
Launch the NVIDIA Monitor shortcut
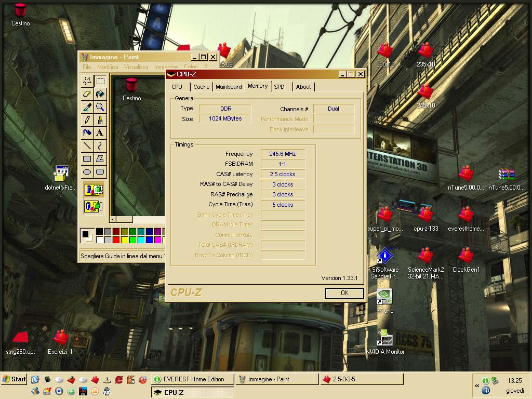[x=385, y=342]
